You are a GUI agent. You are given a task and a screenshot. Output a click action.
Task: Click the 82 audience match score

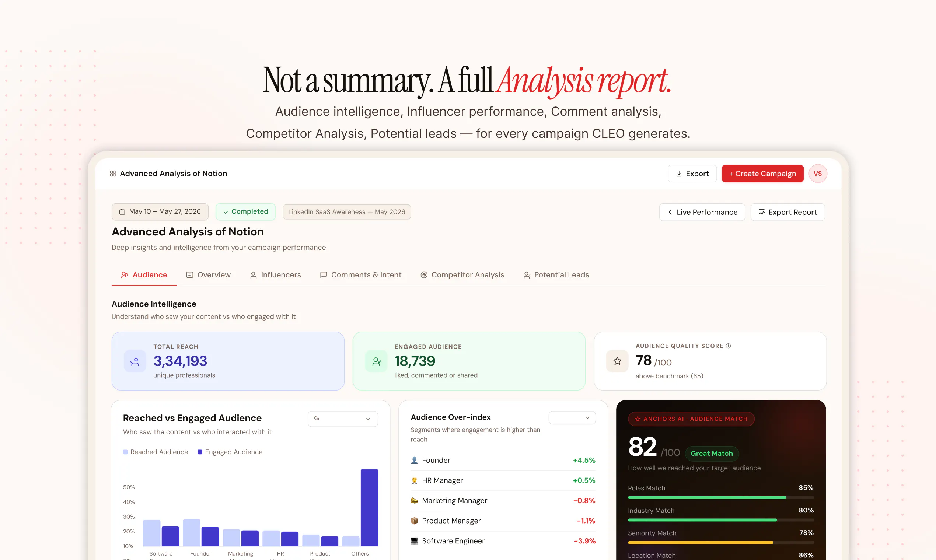click(x=642, y=447)
